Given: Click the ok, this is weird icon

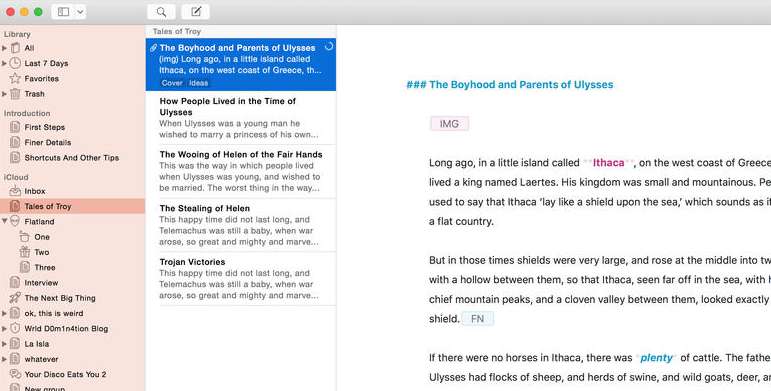Looking at the screenshot, I should tap(15, 313).
